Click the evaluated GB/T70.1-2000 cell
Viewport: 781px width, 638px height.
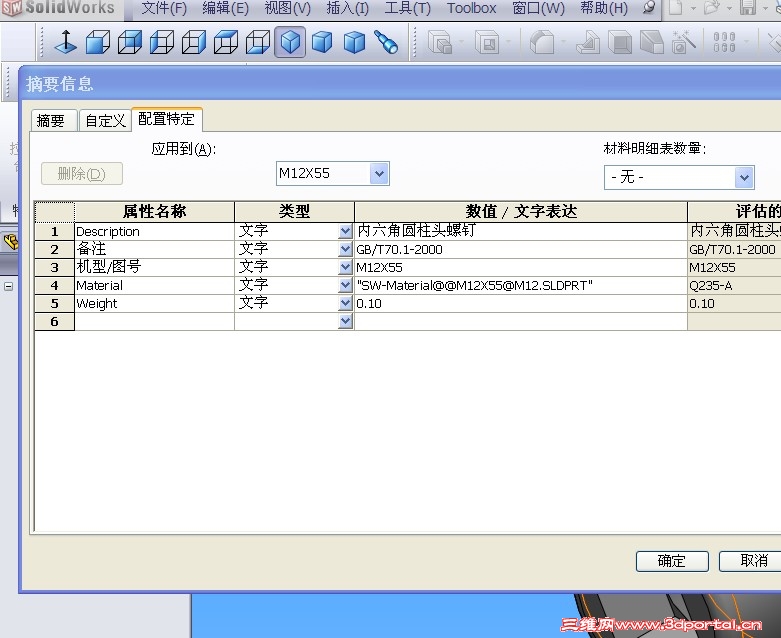click(x=734, y=249)
